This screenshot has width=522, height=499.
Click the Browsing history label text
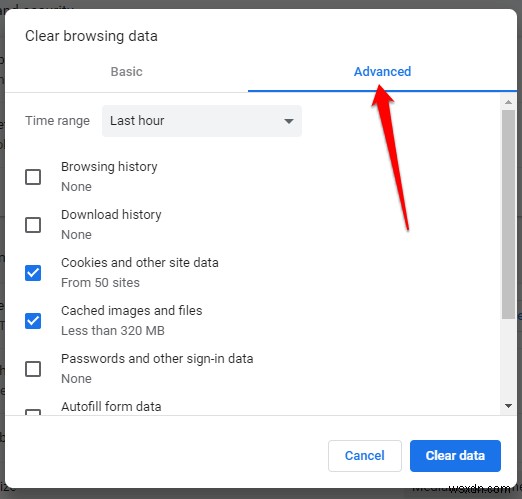tap(109, 167)
